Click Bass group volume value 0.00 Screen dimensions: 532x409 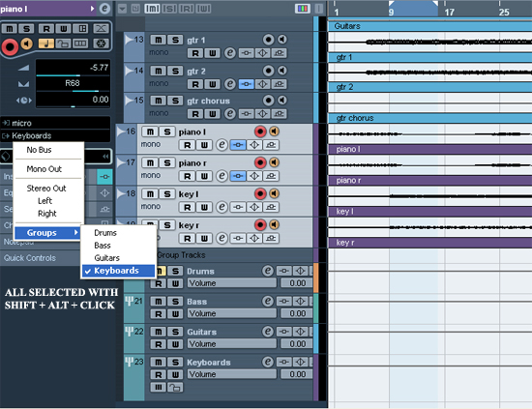tap(297, 313)
